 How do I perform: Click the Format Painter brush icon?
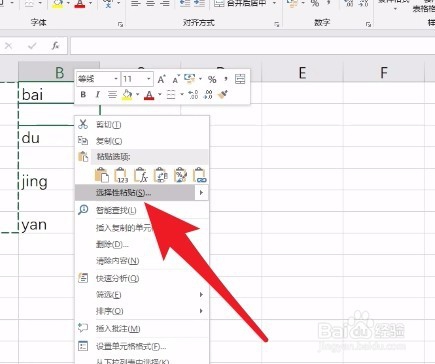pyautogui.click(x=223, y=95)
